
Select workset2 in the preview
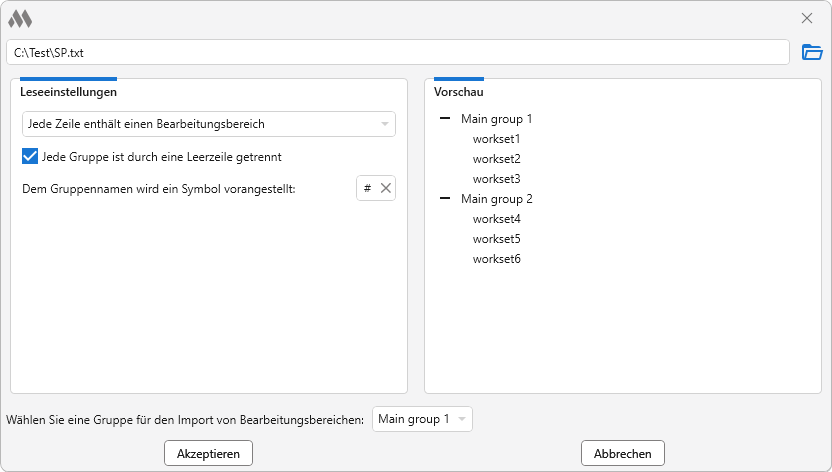pos(496,159)
